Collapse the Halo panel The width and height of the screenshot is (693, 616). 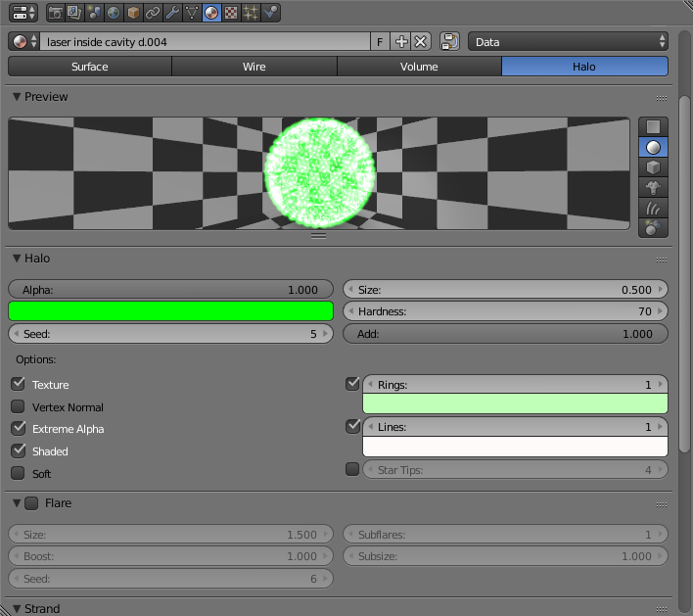tap(17, 259)
